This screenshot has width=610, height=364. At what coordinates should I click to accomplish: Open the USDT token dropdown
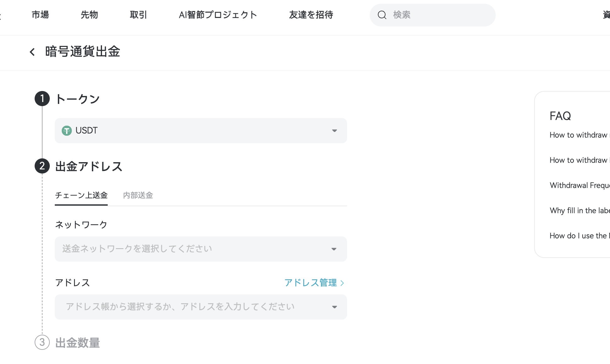(x=201, y=130)
